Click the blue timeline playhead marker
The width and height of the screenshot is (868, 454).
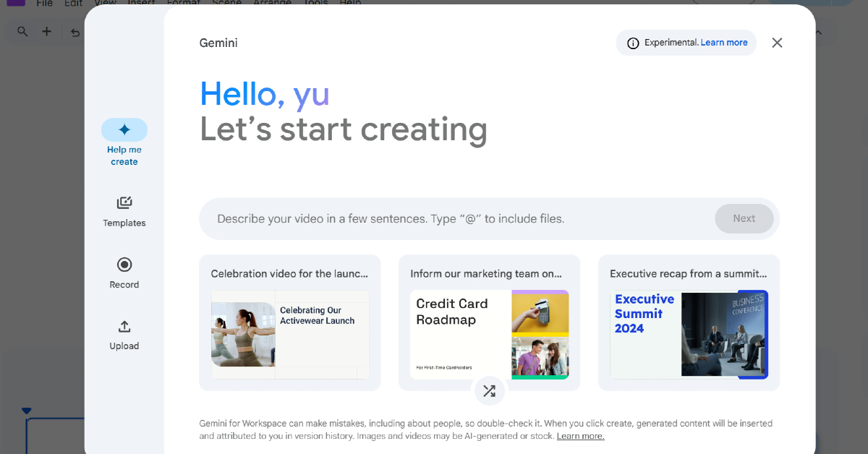(27, 411)
